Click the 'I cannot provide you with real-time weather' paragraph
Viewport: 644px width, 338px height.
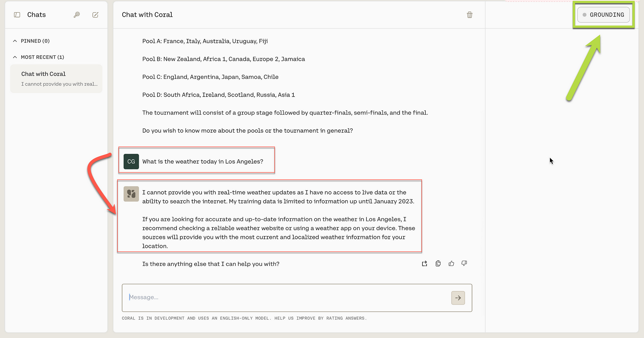coord(278,197)
